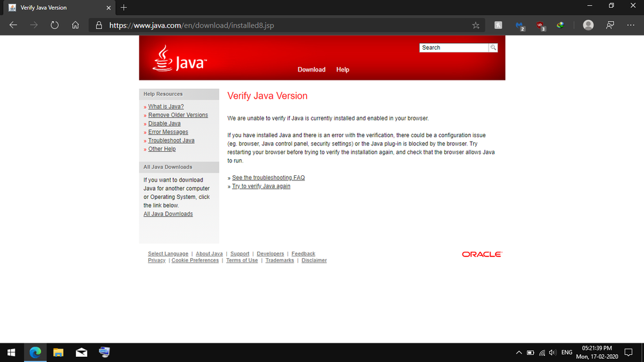Open the Disable Java link
The width and height of the screenshot is (644, 362).
pos(164,124)
